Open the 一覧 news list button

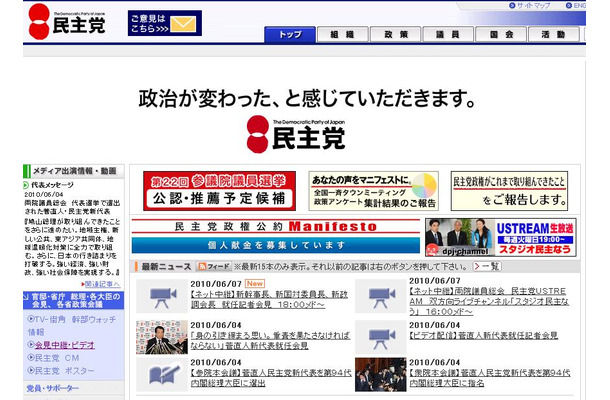pos(487,267)
